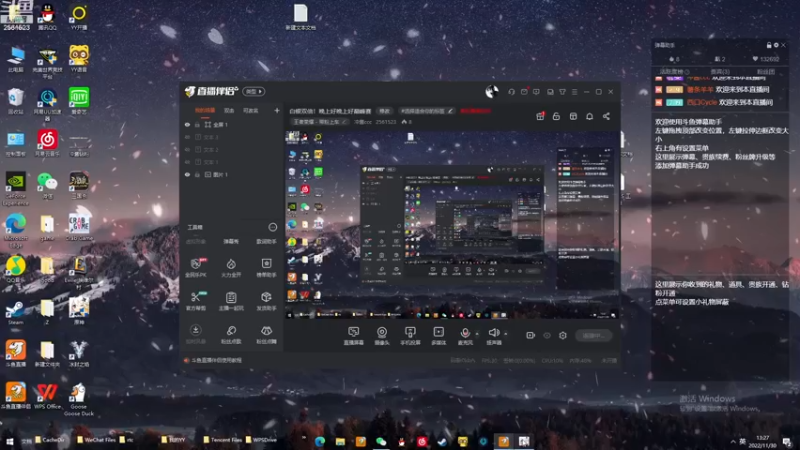
Task: Switch to the first scene tab
Action: pos(205,111)
